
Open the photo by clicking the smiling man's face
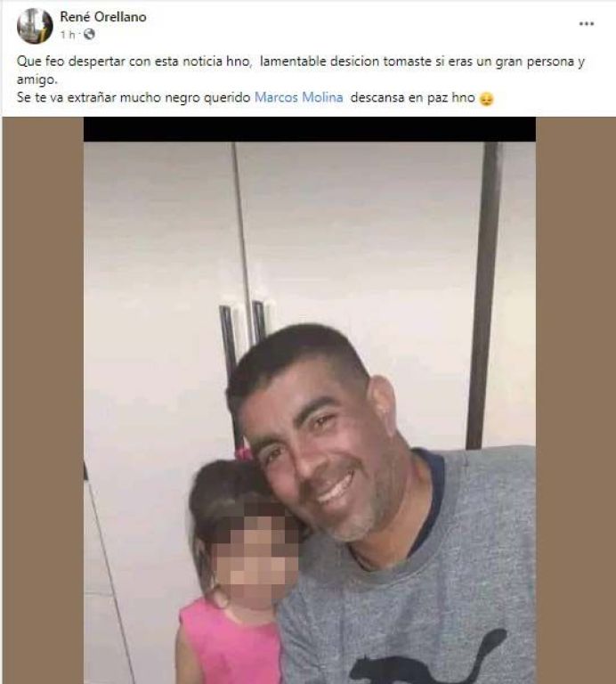[320, 441]
